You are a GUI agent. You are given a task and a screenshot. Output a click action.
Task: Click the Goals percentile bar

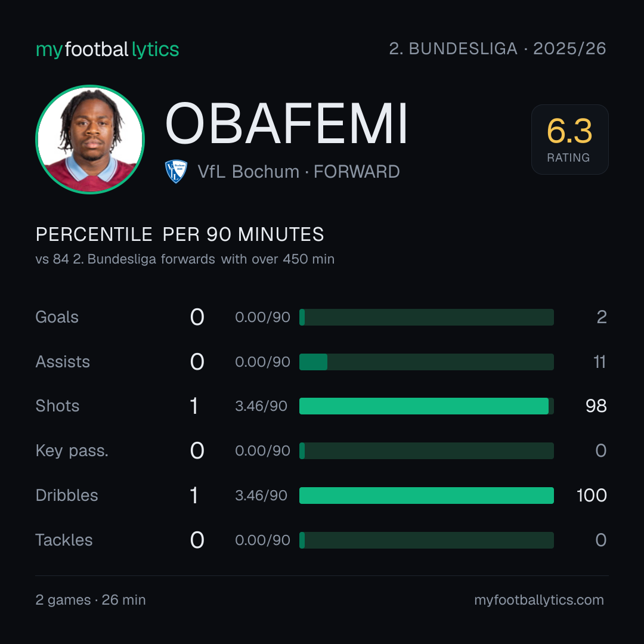pos(426,317)
